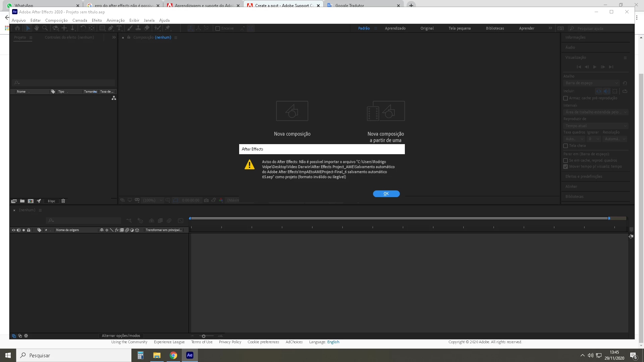
Task: Open the Composição menu
Action: [x=56, y=20]
